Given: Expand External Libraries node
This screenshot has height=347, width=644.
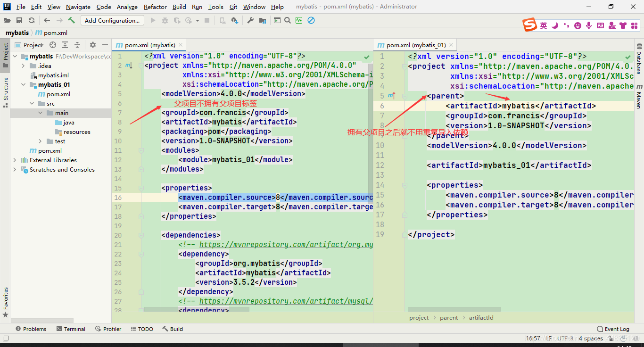Looking at the screenshot, I should click(x=15, y=160).
